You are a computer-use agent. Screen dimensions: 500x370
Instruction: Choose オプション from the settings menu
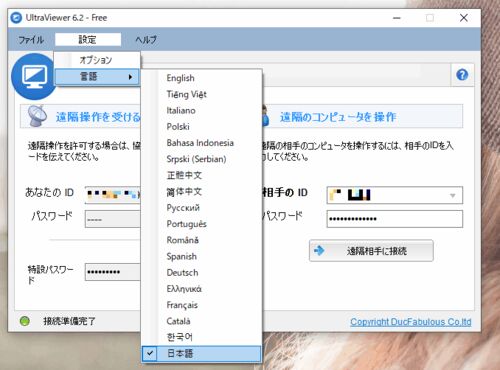pos(97,60)
